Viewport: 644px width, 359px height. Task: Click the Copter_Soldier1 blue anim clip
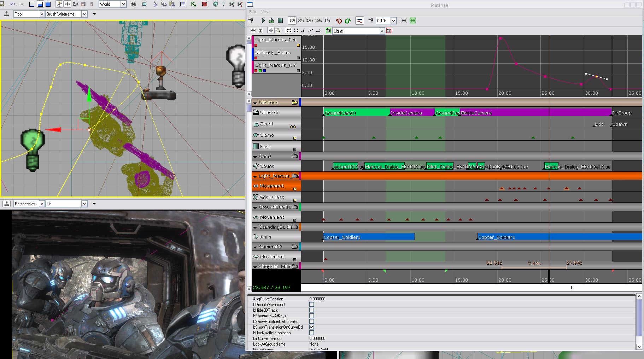click(x=369, y=237)
